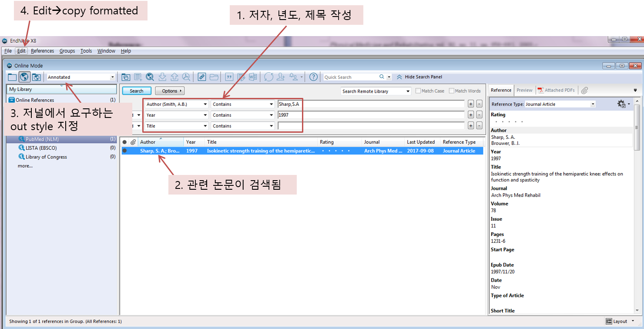Open the Tools menu

click(x=86, y=51)
